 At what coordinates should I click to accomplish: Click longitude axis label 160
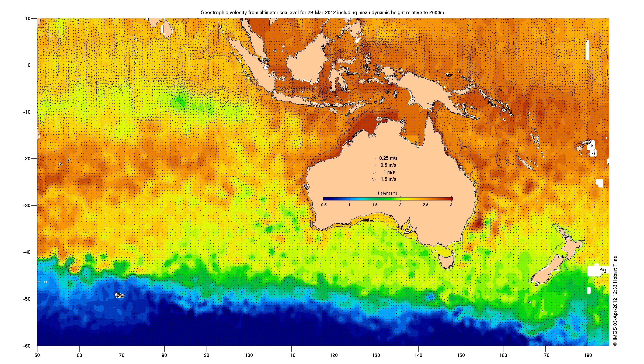click(503, 355)
